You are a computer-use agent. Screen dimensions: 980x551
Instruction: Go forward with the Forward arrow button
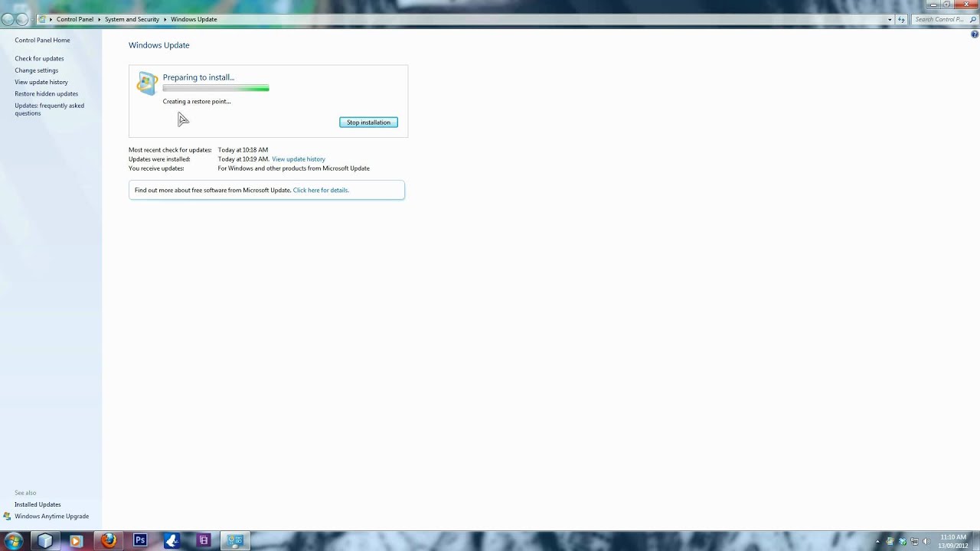[22, 19]
